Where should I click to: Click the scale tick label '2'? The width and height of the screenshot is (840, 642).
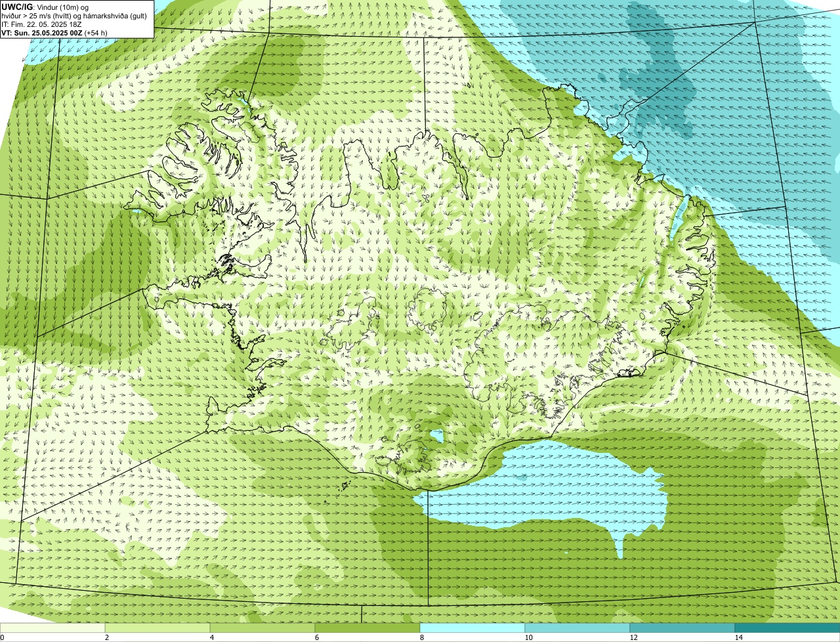click(106, 637)
